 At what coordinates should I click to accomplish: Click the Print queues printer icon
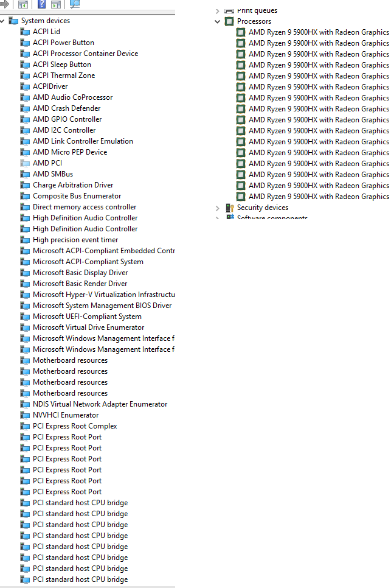click(229, 11)
